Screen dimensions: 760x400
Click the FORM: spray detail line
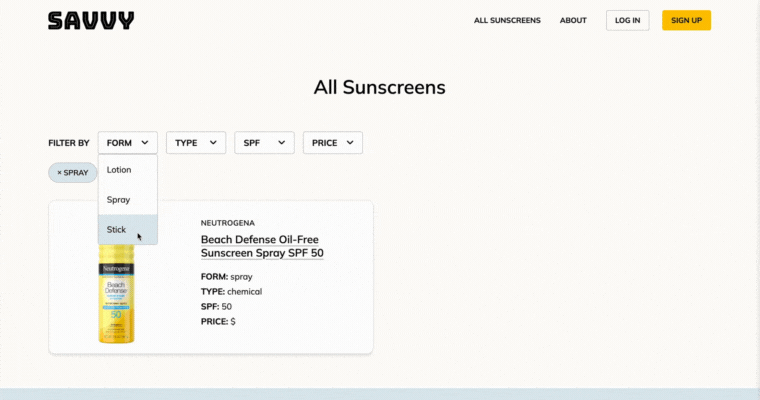click(226, 277)
